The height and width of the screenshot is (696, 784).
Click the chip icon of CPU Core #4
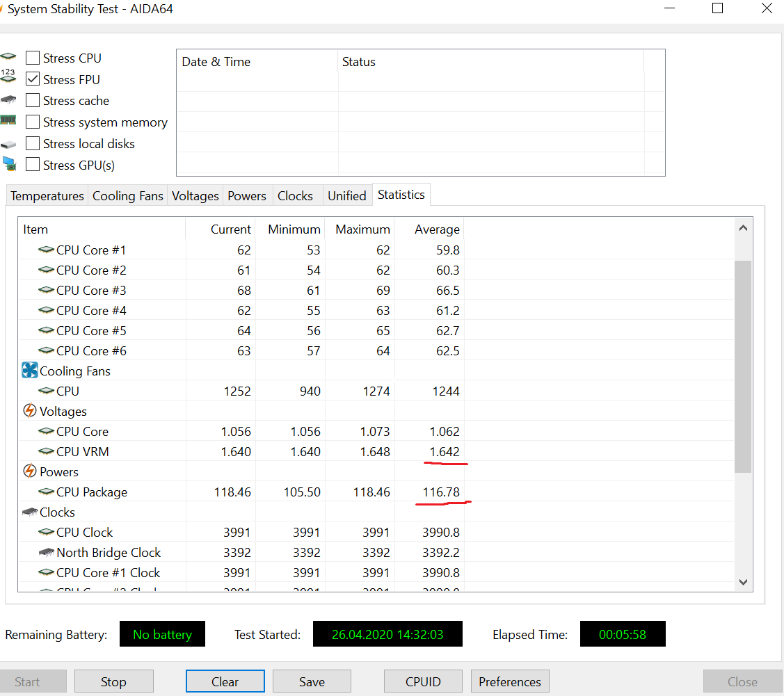point(46,310)
